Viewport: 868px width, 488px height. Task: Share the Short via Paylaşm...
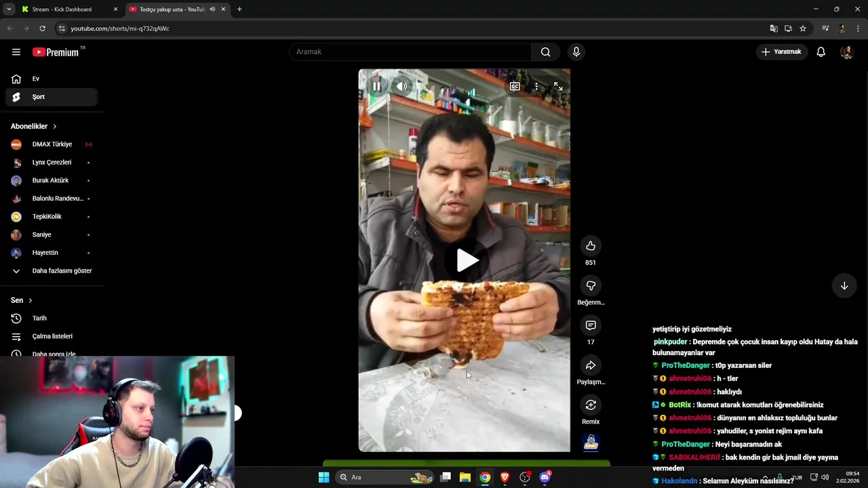click(x=591, y=365)
